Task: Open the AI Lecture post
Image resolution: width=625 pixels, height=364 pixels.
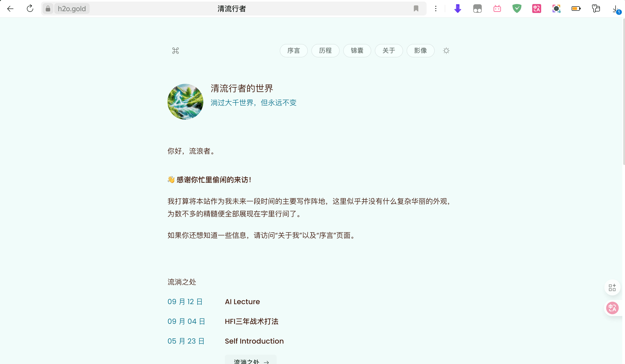Action: [x=242, y=301]
